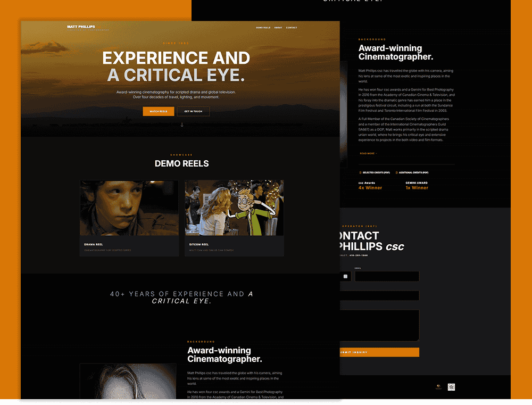Viewport: 532px width, 405px height.
Task: Select the Sitcom Reel card title
Action: tap(199, 244)
